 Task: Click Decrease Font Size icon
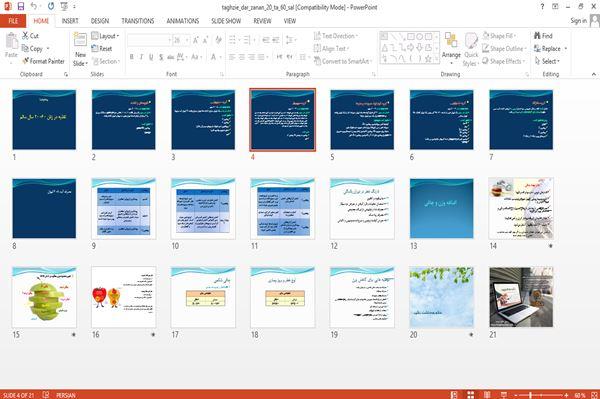205,40
